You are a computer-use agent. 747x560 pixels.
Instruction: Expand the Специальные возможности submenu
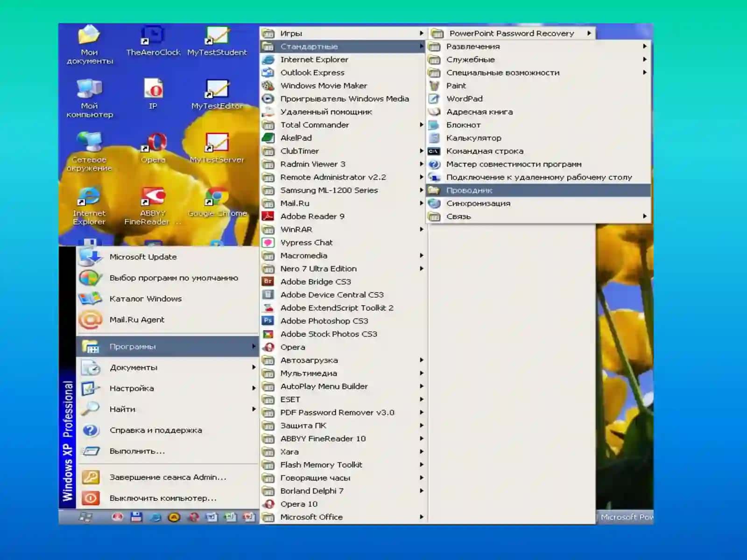(539, 73)
